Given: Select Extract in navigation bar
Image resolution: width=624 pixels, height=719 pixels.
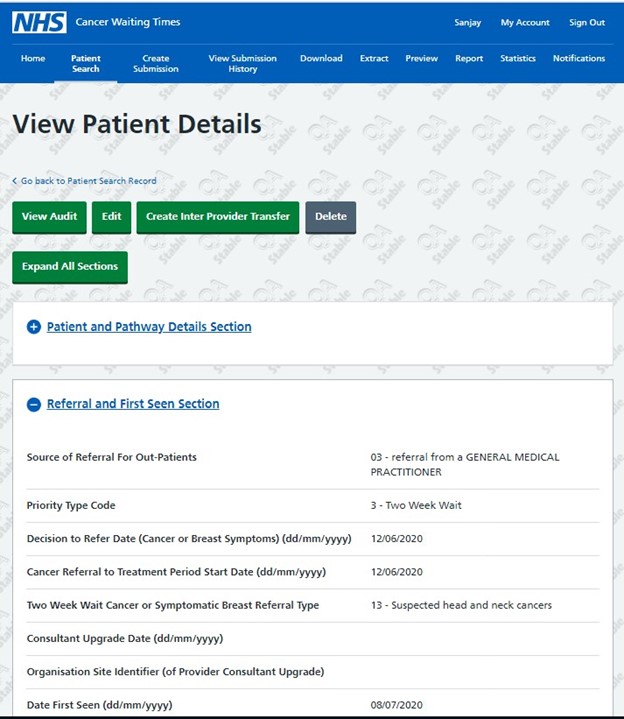Looking at the screenshot, I should pyautogui.click(x=374, y=58).
